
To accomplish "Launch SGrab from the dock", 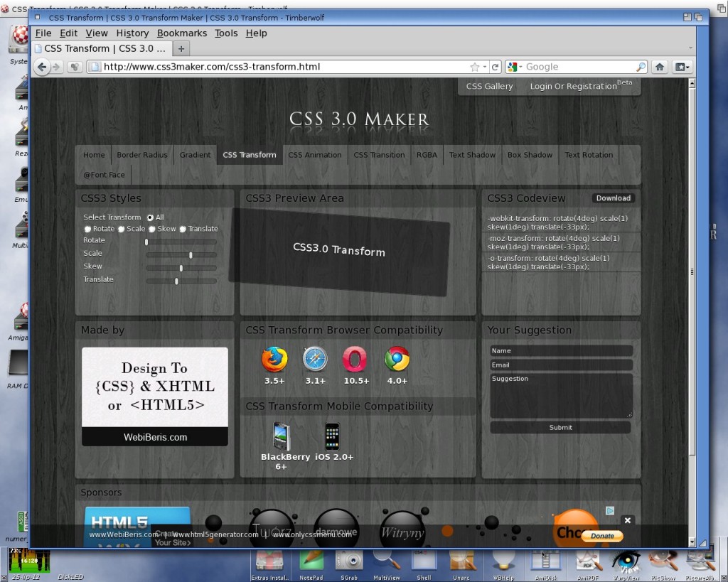I will pos(349,564).
